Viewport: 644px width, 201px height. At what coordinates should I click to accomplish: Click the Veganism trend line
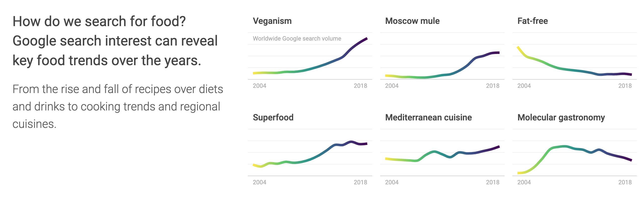[x=325, y=64]
